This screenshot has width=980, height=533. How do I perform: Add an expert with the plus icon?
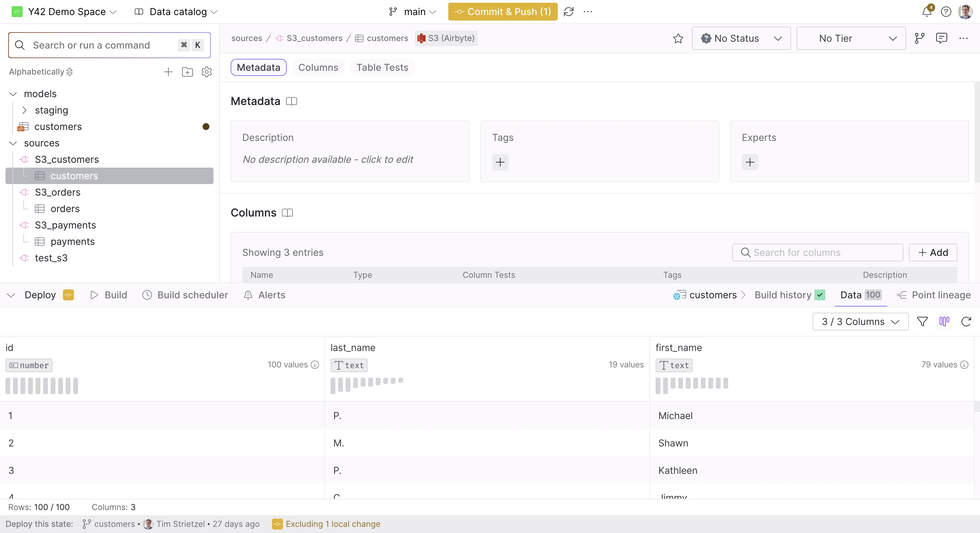click(x=750, y=162)
